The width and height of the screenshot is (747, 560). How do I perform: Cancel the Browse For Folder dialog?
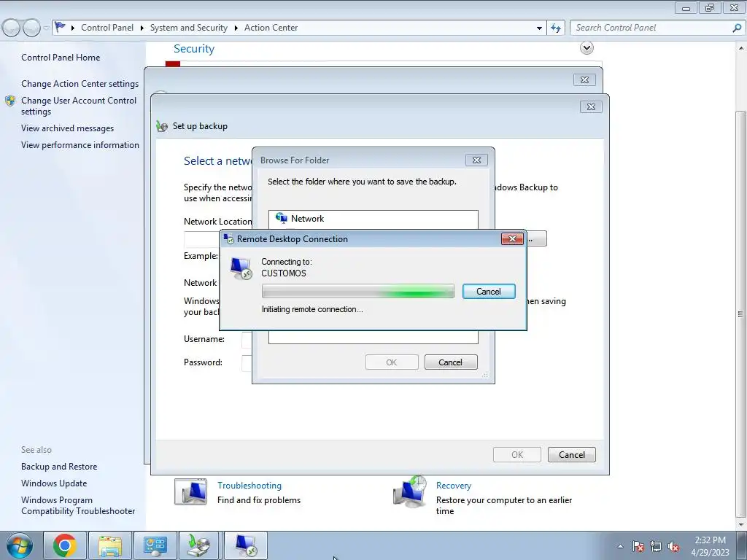(x=450, y=362)
